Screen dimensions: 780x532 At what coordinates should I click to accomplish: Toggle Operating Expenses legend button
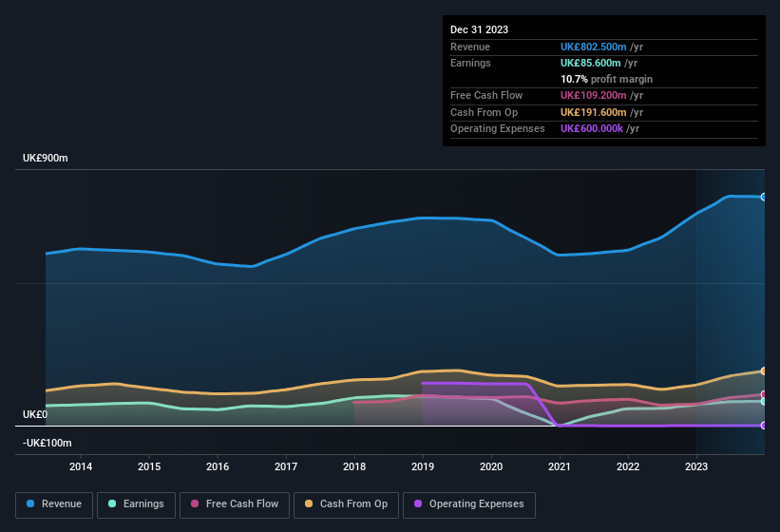[468, 503]
